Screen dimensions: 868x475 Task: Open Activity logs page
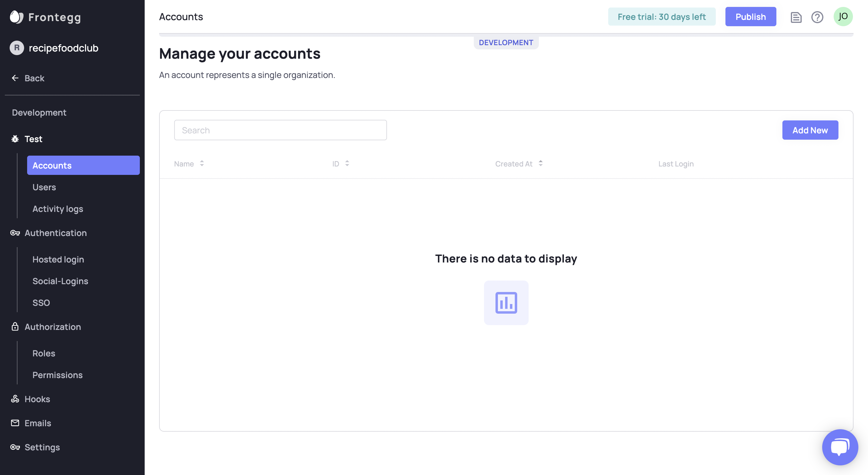(x=58, y=209)
